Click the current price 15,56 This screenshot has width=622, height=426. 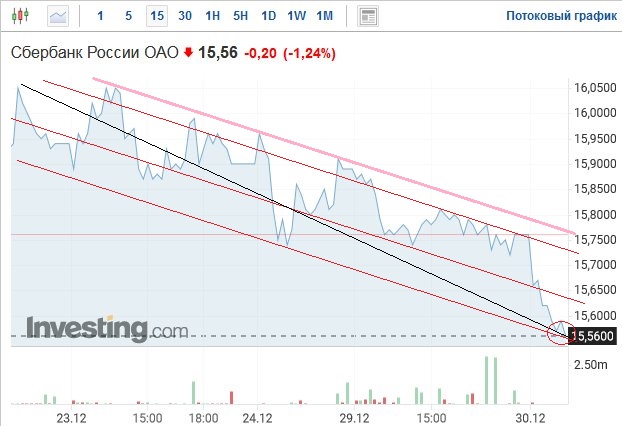218,52
